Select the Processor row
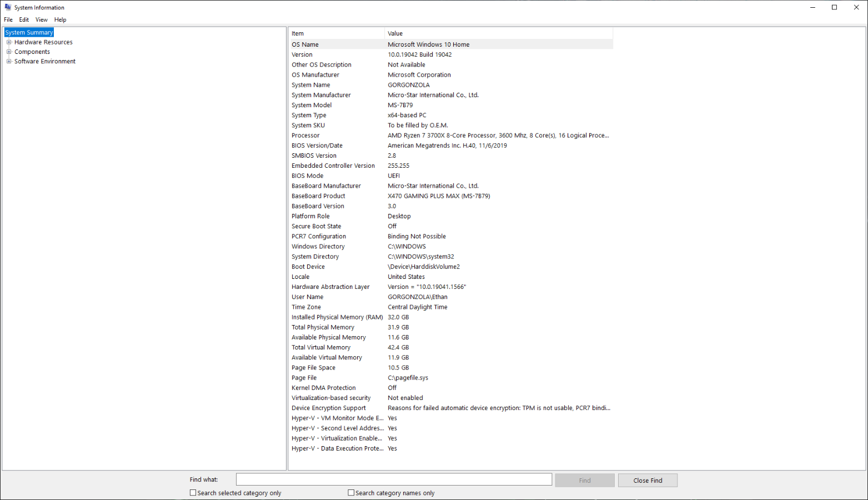The width and height of the screenshot is (868, 500). click(451, 136)
